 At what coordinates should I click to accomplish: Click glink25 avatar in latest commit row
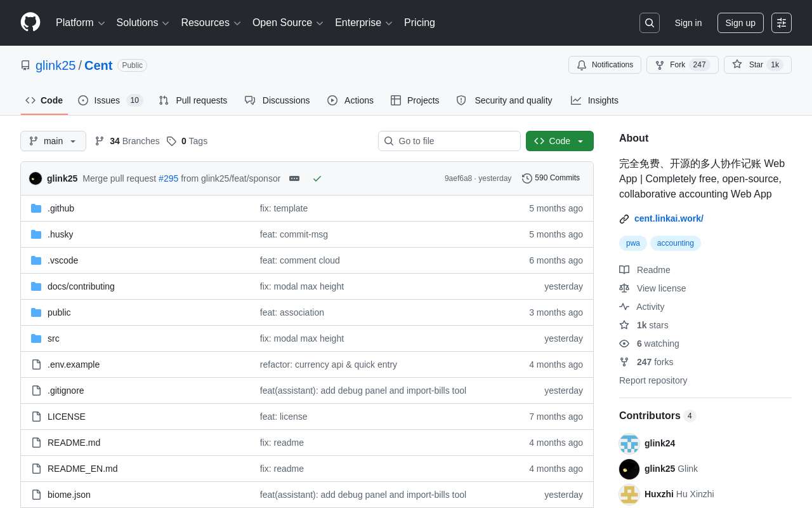coord(36,178)
